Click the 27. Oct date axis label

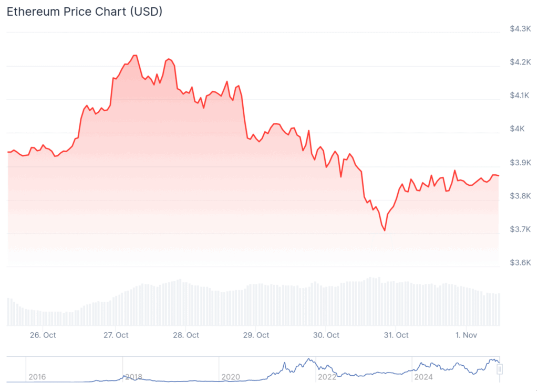click(116, 335)
